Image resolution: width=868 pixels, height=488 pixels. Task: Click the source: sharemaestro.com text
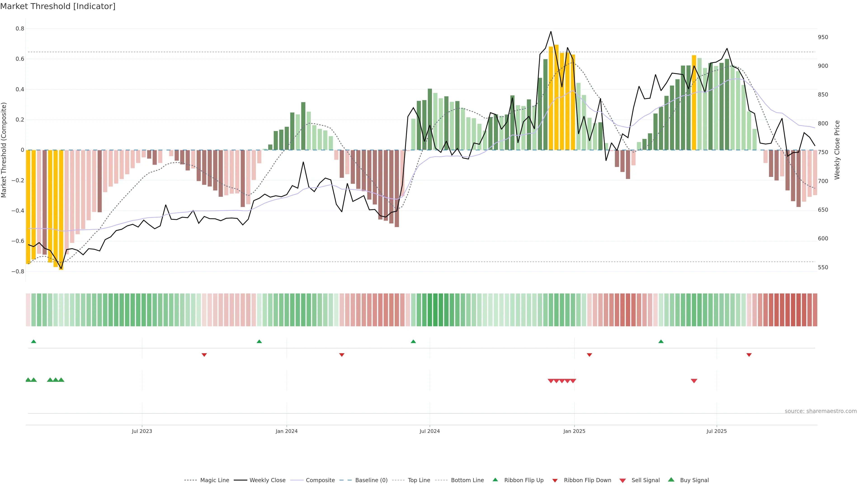click(x=821, y=411)
